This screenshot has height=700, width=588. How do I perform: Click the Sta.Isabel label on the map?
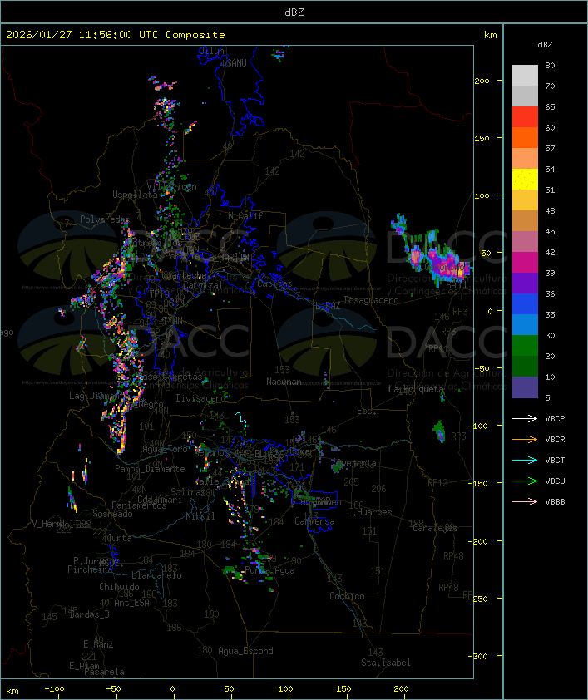(385, 663)
